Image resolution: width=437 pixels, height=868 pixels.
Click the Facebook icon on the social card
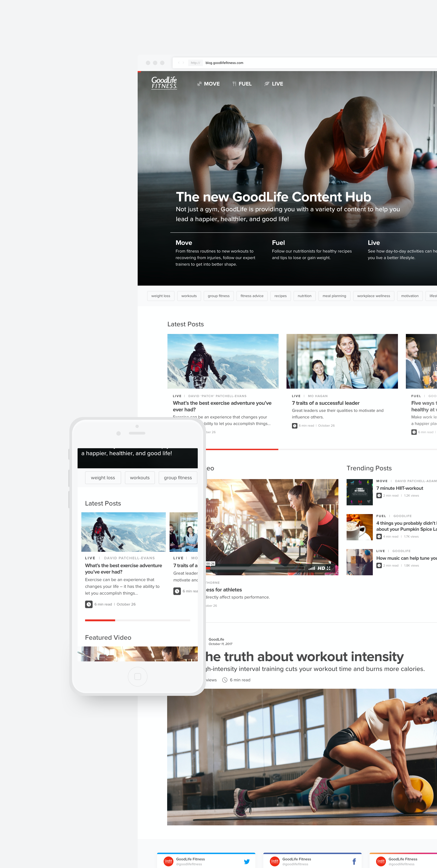tap(354, 862)
